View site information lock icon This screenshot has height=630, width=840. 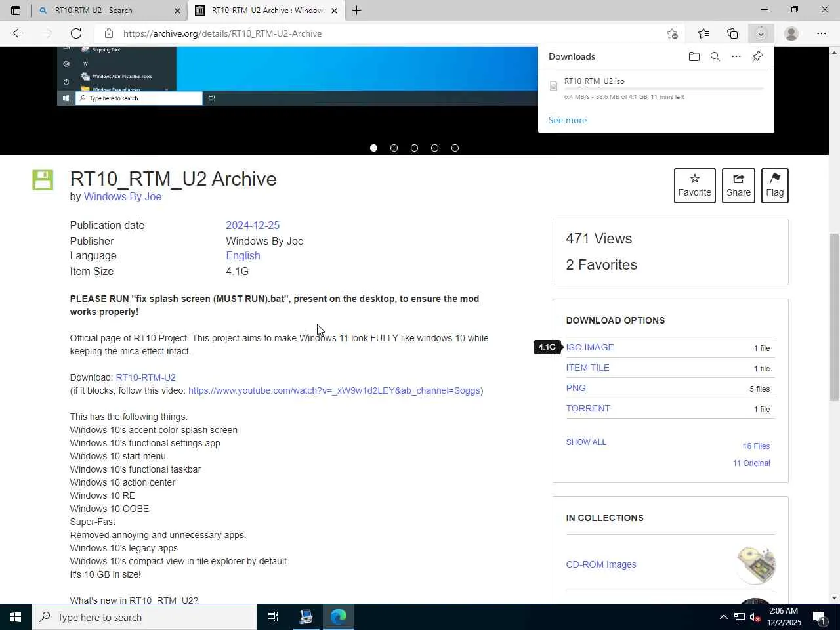pyautogui.click(x=109, y=33)
